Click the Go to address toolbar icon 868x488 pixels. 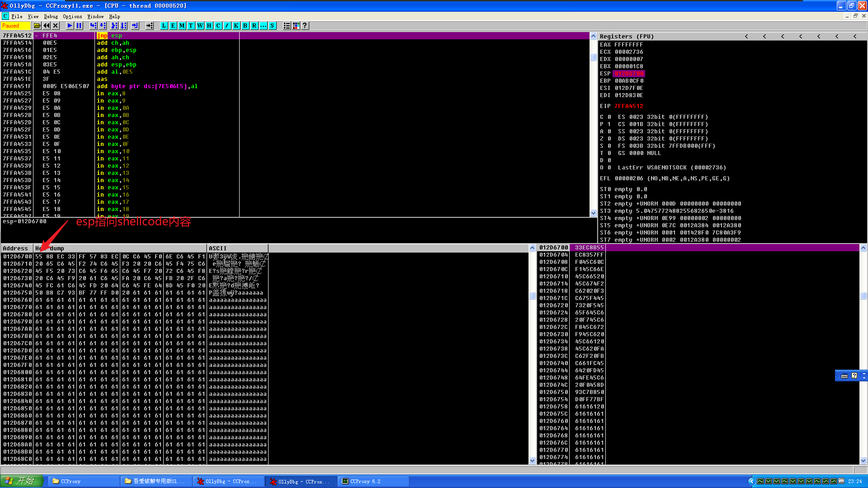pyautogui.click(x=149, y=26)
